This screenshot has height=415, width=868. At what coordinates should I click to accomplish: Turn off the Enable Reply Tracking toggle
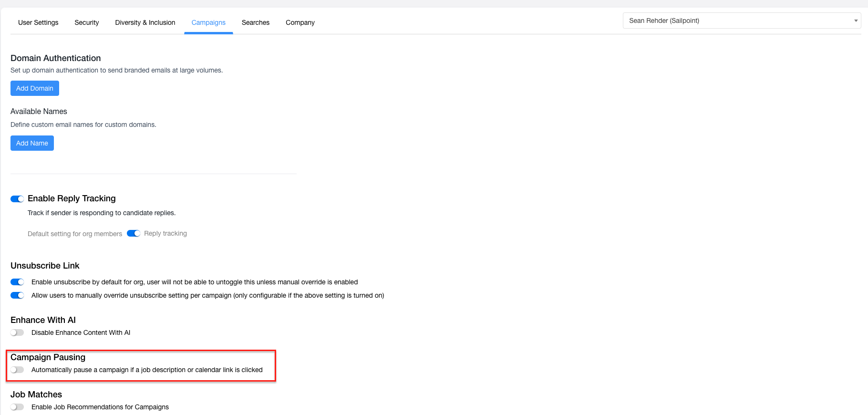pos(17,199)
